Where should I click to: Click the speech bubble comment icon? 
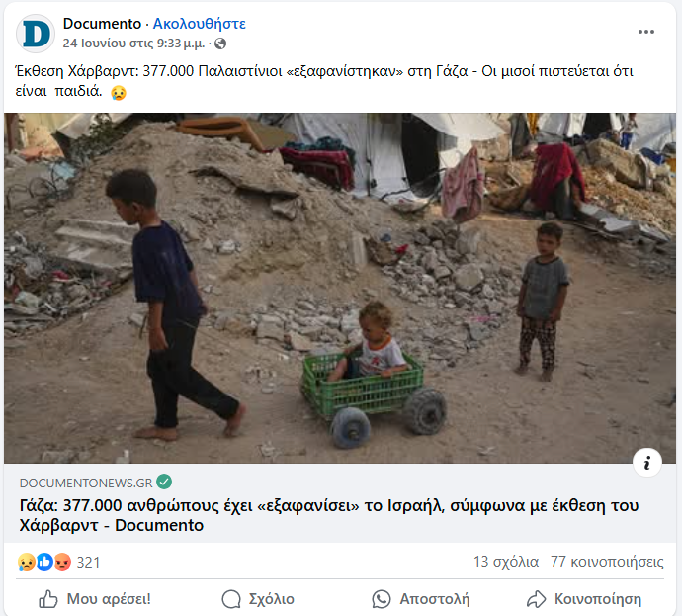click(x=231, y=599)
